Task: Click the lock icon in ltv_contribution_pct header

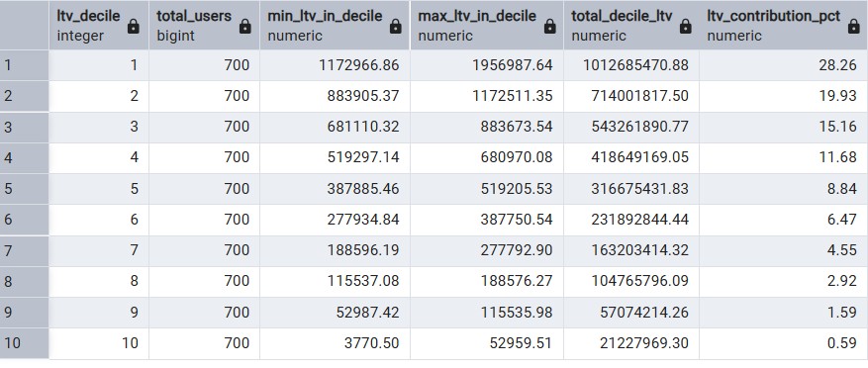Action: coord(853,26)
